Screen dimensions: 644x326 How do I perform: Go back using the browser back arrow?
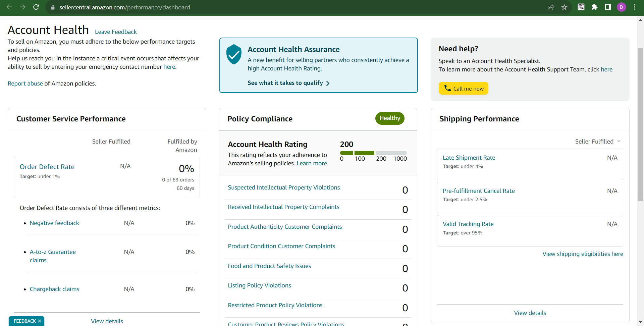click(x=9, y=7)
